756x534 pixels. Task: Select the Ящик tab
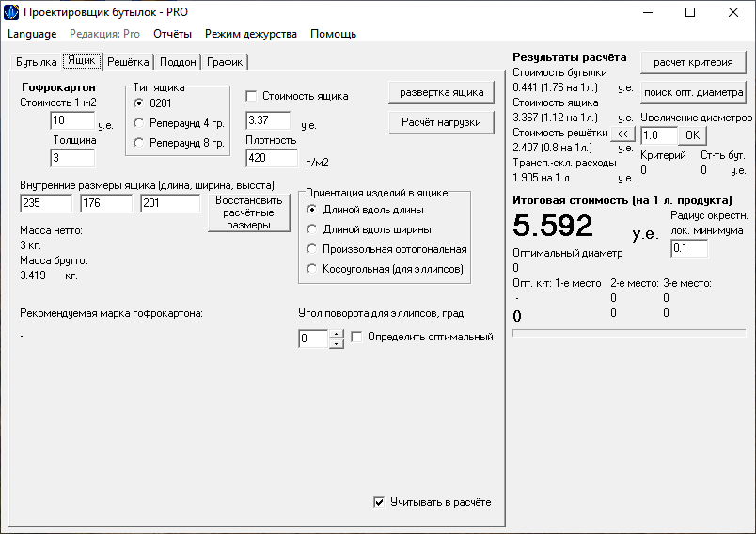coord(82,60)
